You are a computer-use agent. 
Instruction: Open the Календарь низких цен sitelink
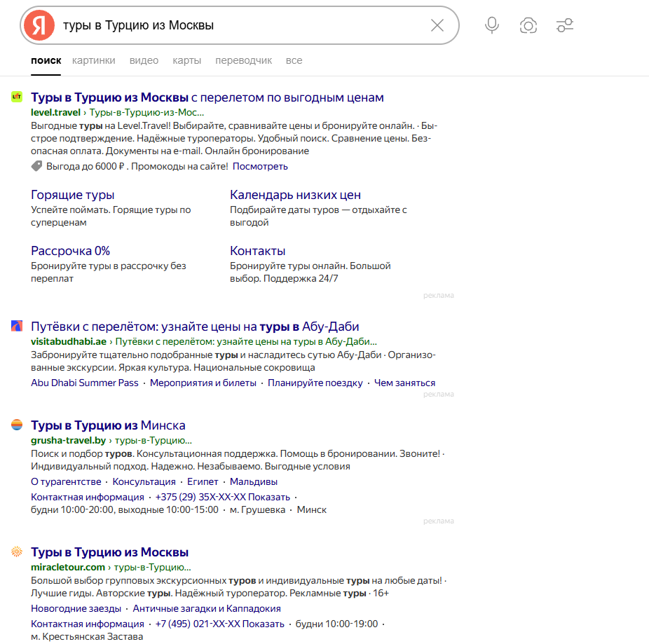[295, 195]
